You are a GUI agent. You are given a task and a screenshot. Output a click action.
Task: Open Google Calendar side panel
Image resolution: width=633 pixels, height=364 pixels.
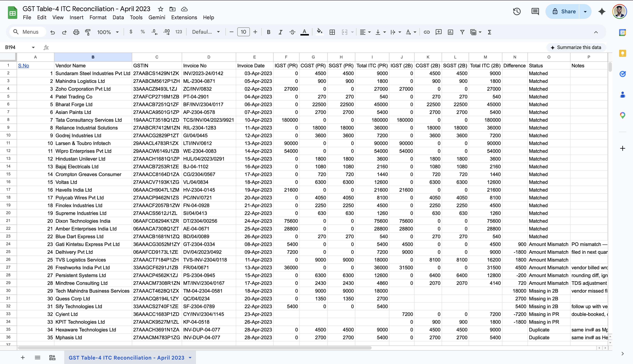click(x=622, y=32)
